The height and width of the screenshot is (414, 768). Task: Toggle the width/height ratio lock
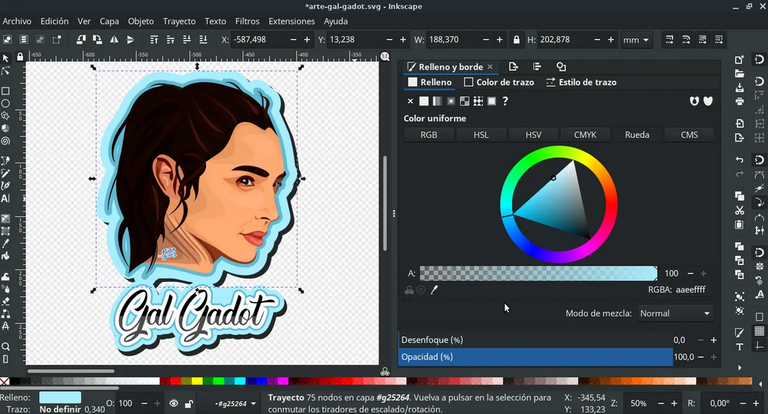click(x=516, y=40)
